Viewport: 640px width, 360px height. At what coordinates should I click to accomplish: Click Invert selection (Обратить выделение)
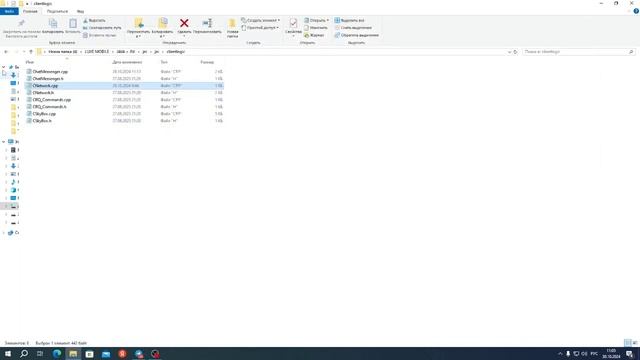pos(356,36)
